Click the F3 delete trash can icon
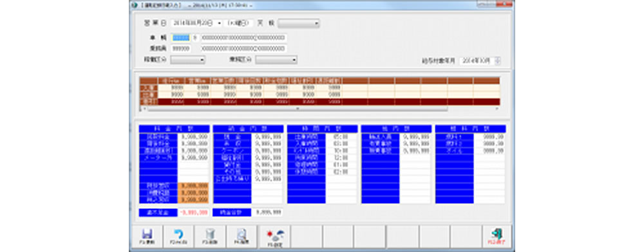This screenshot has width=644, height=252. point(210,234)
